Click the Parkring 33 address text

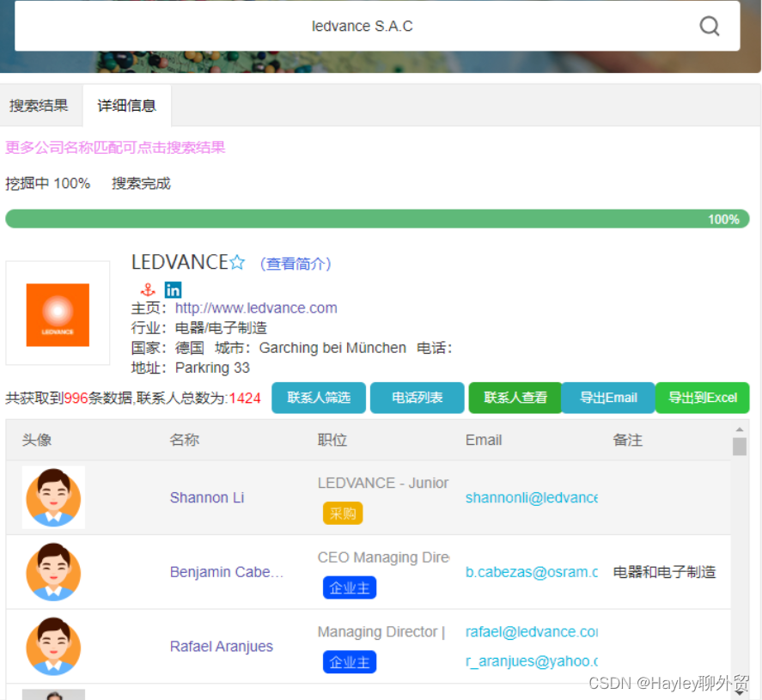tap(212, 368)
